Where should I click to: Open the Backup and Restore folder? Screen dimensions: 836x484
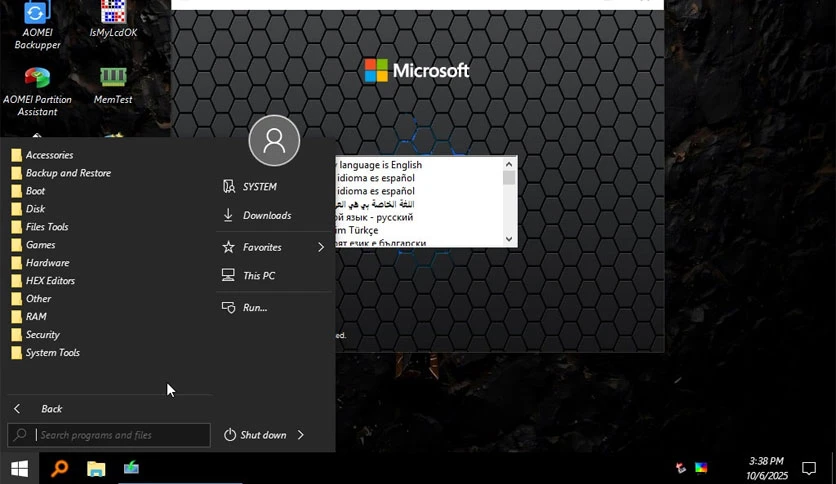tap(61, 173)
